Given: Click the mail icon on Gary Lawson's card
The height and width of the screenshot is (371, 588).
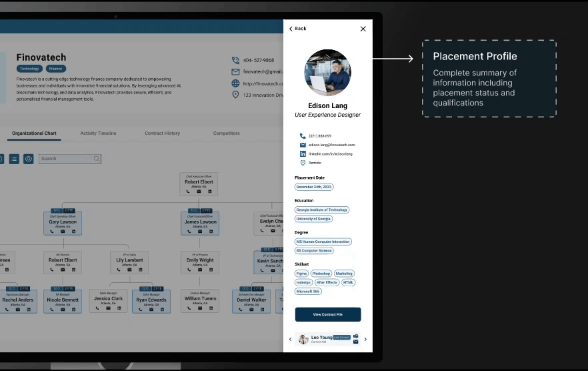Looking at the screenshot, I should pyautogui.click(x=63, y=232).
